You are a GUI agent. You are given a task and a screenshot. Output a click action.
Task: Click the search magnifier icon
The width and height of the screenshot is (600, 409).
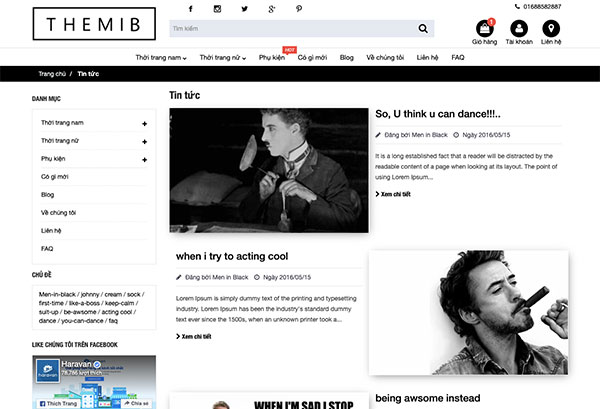423,28
